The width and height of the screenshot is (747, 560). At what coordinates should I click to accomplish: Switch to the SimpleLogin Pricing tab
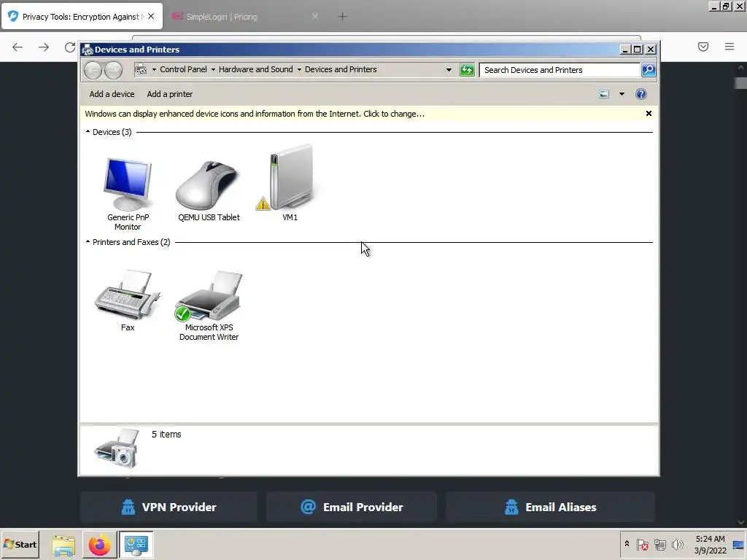(x=222, y=17)
